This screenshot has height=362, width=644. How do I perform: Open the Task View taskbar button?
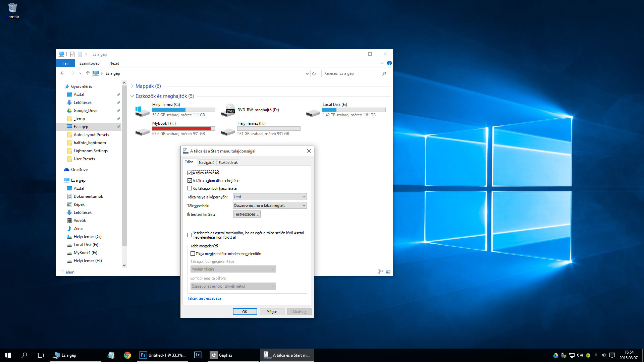[40, 355]
